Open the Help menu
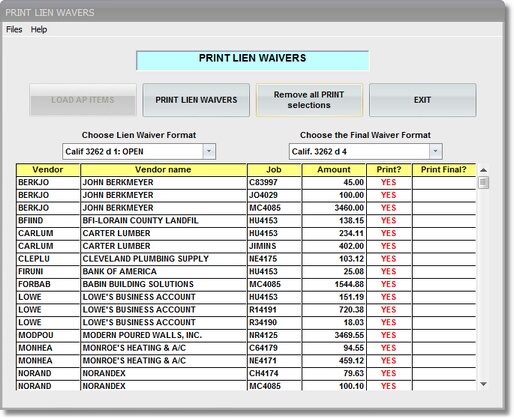This screenshot has width=514, height=419. tap(39, 29)
